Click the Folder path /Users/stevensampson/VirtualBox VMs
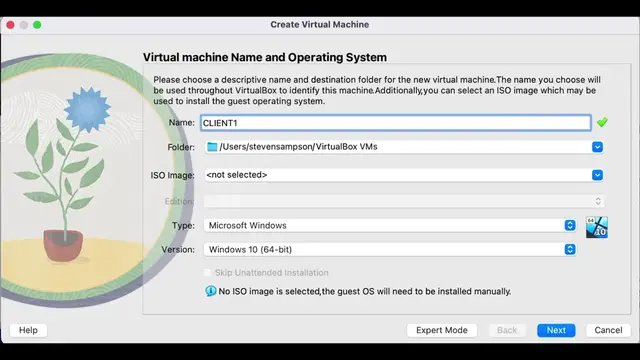The width and height of the screenshot is (640, 360). (x=298, y=147)
